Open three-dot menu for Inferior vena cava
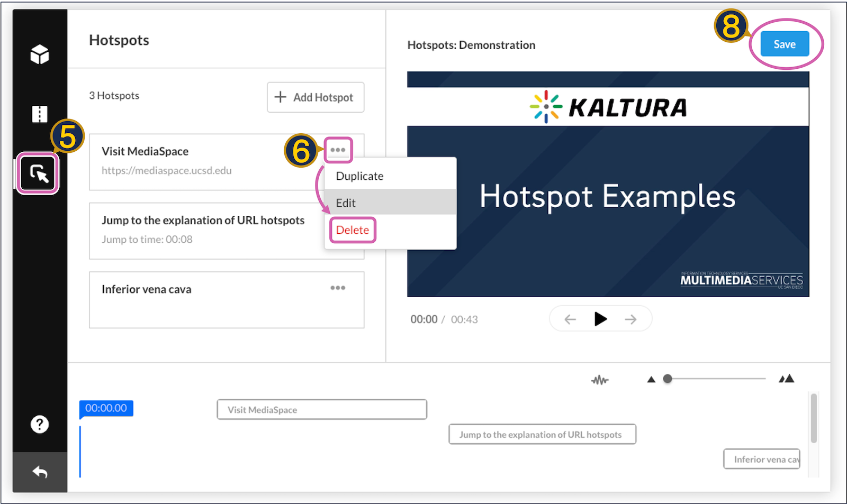The image size is (847, 504). (x=338, y=288)
